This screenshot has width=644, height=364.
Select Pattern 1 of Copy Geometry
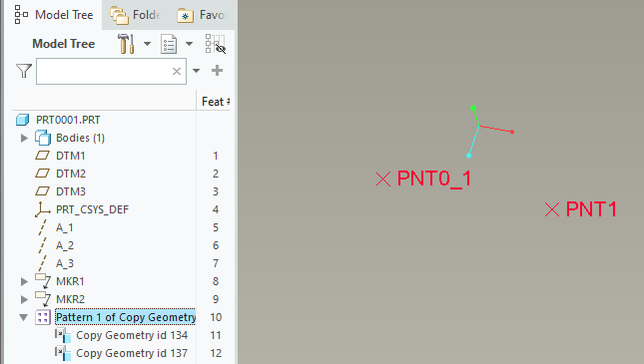click(x=125, y=317)
